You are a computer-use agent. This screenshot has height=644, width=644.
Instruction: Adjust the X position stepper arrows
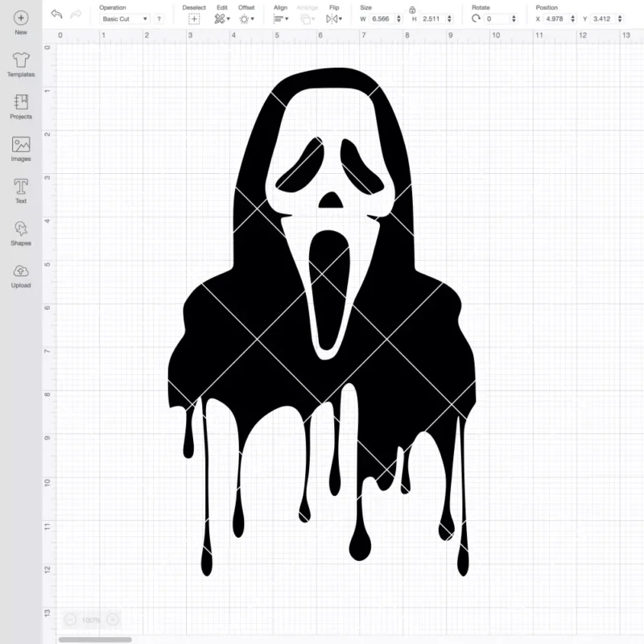click(x=573, y=19)
